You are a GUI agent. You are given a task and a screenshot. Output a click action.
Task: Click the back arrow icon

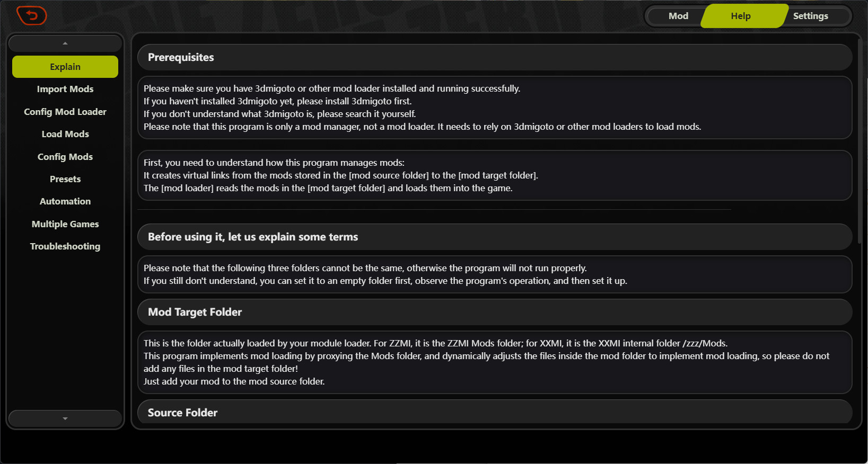(32, 16)
